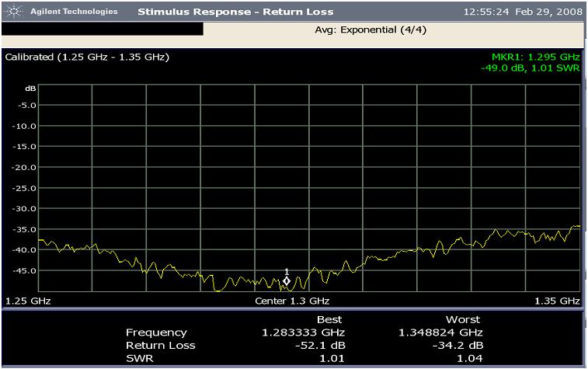
Task: Click the '-49.0 dB, 1.01 SWR' readout
Action: tap(531, 68)
